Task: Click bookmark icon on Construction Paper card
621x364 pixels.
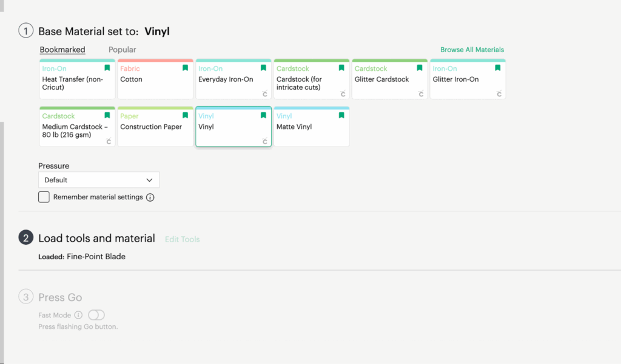Action: [186, 115]
